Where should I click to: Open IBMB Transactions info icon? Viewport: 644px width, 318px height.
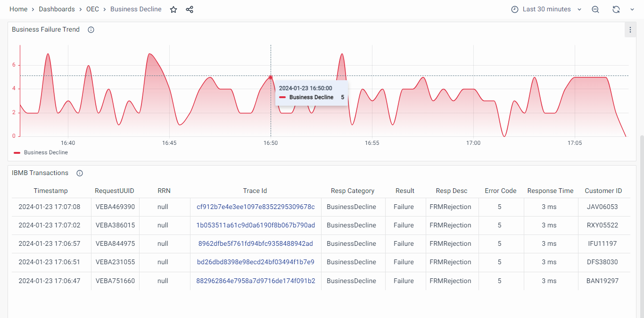click(80, 173)
